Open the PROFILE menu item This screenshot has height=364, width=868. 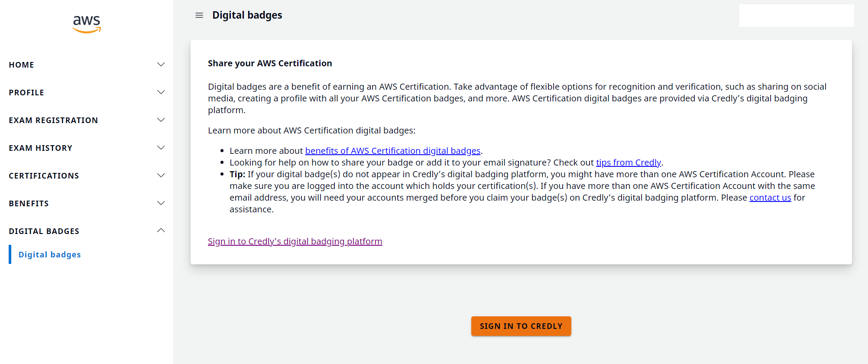[26, 93]
